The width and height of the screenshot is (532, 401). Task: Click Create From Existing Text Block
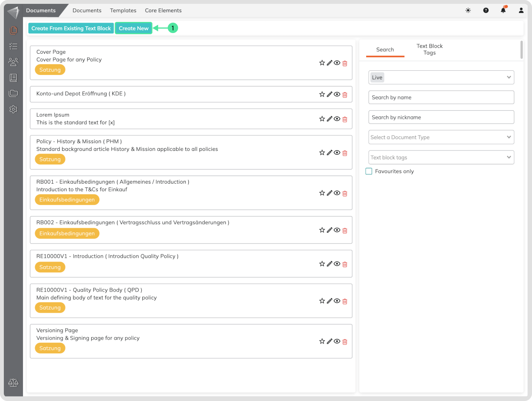pos(71,28)
